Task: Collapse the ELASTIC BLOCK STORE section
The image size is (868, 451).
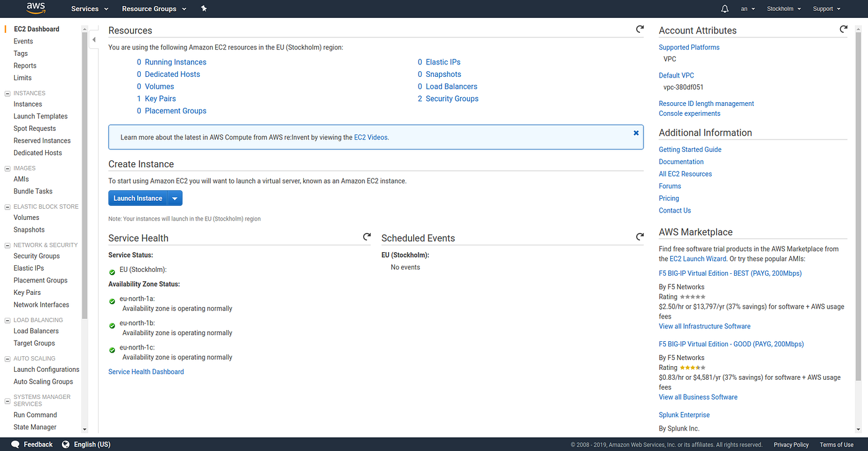Action: 7,206
